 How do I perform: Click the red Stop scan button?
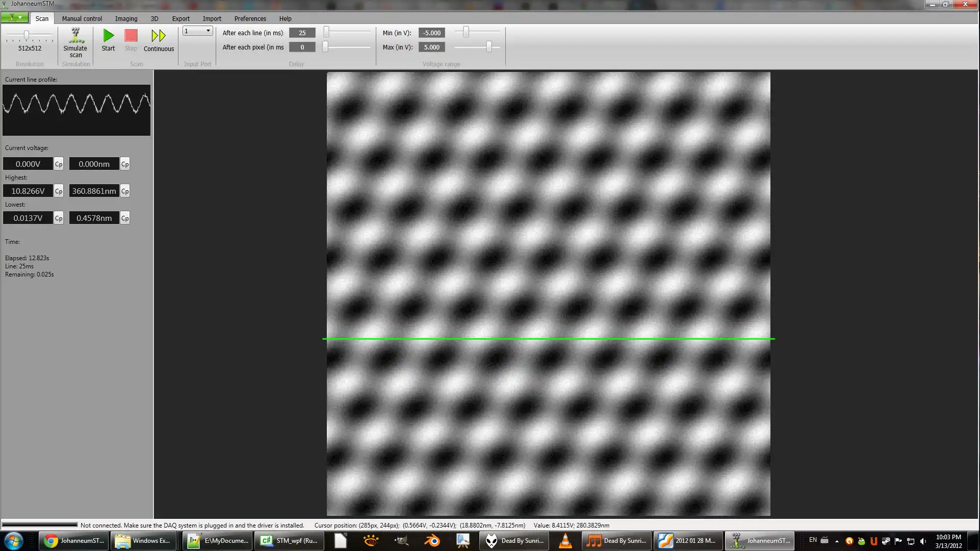pos(131,40)
